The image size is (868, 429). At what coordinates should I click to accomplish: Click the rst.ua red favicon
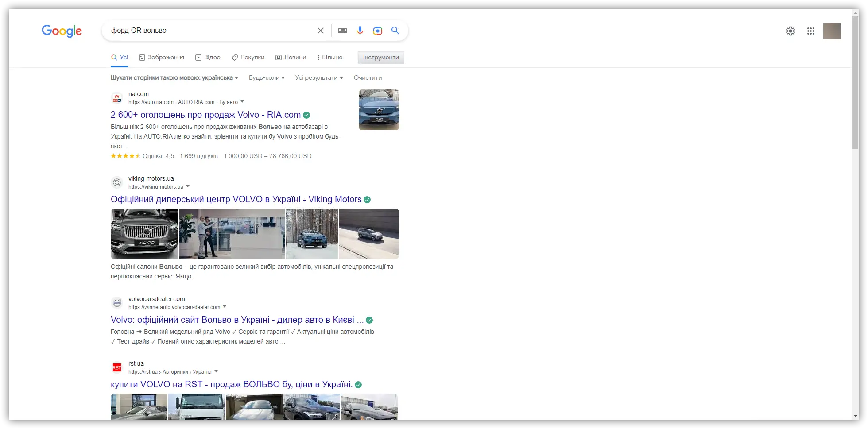(117, 367)
